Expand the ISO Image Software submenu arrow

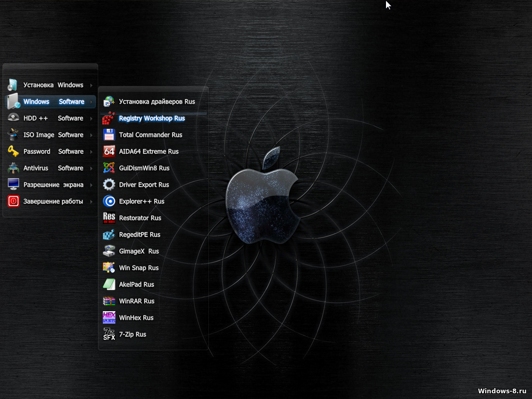(91, 135)
